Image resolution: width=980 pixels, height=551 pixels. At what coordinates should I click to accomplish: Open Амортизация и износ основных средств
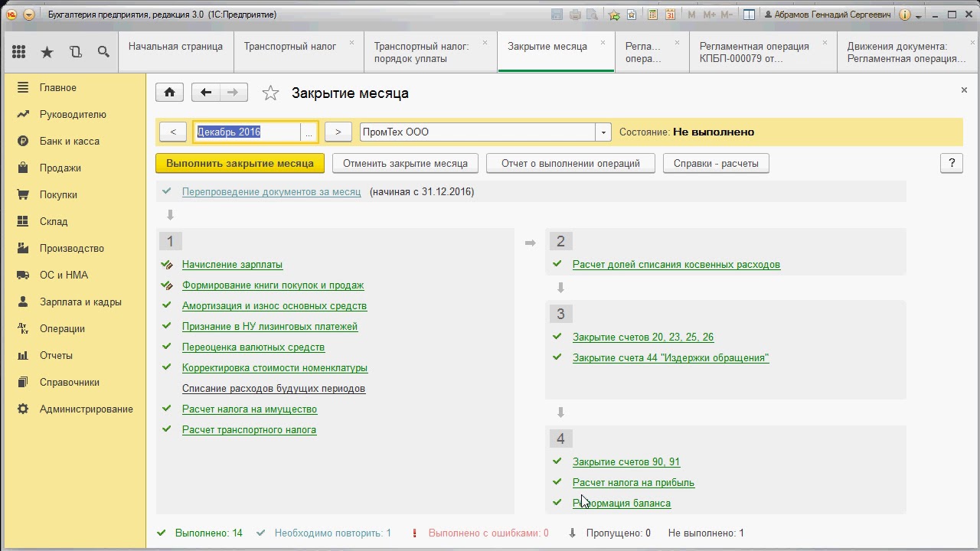274,305
